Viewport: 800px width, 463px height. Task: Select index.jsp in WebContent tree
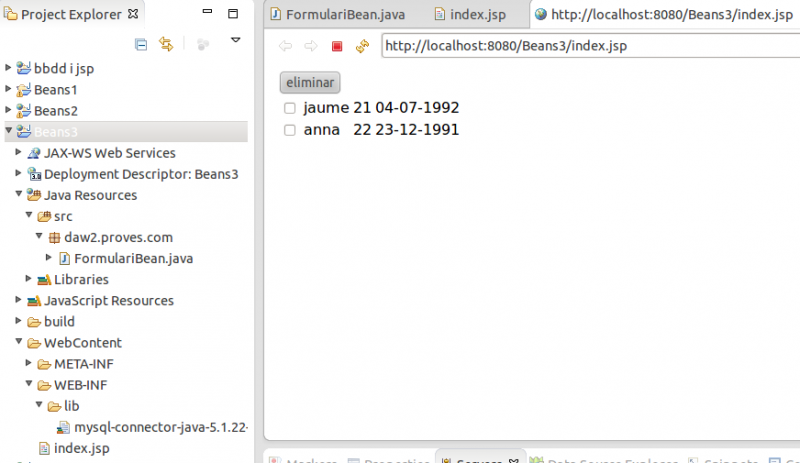coord(81,448)
